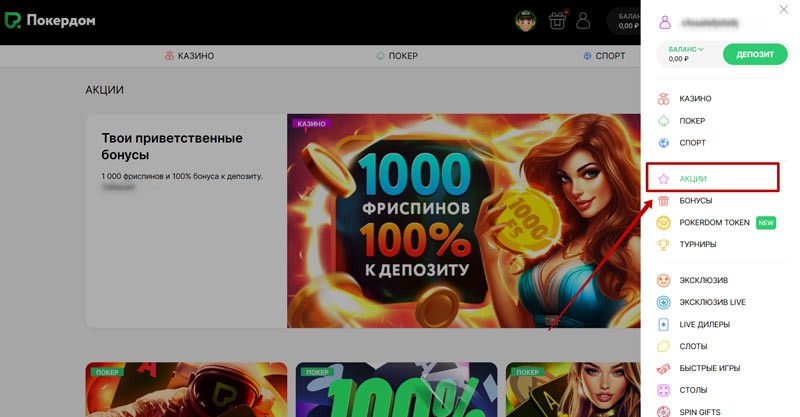
Task: Click the card icon beside LIVE ДИЛЕРЫ
Action: [663, 324]
